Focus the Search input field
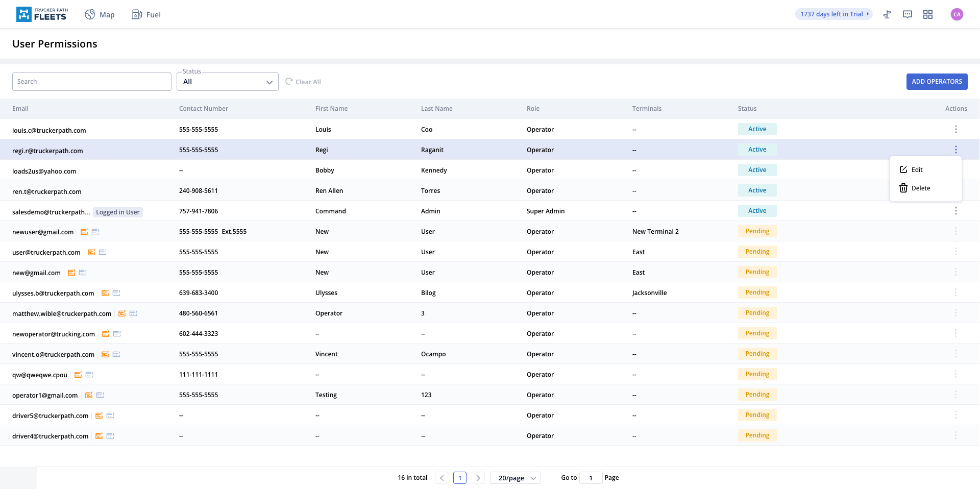Screen dimensions: 980x489 (x=92, y=82)
